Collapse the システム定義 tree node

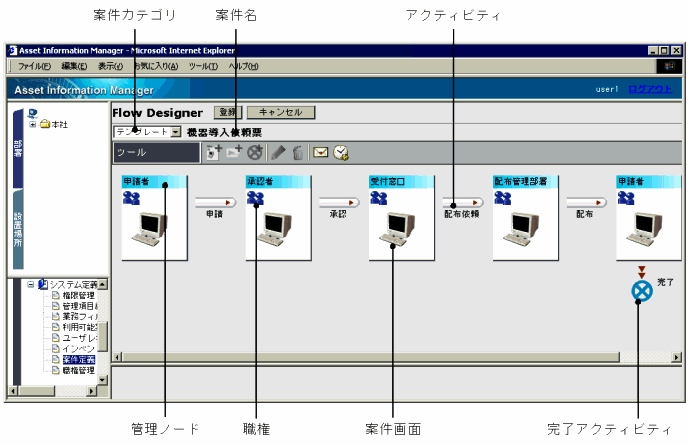31,284
